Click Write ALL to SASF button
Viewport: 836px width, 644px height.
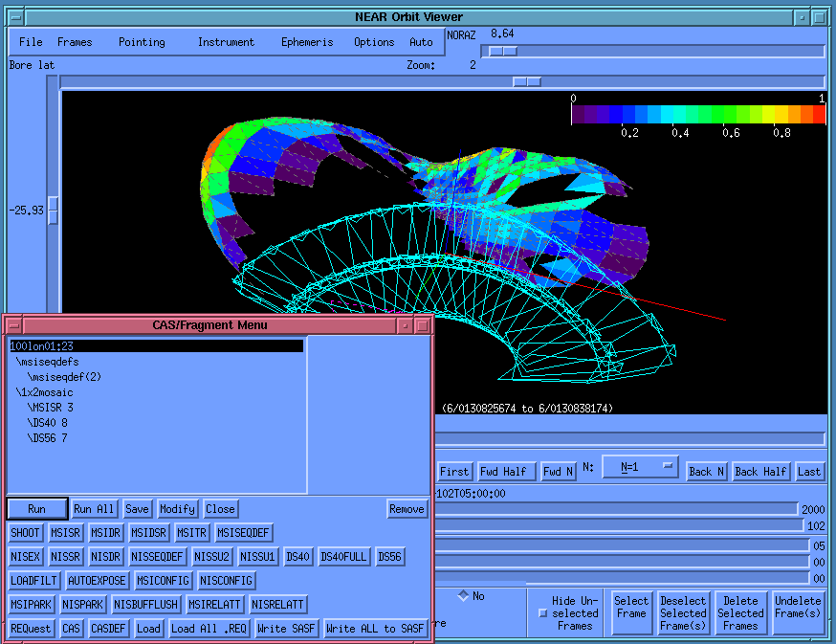(375, 629)
